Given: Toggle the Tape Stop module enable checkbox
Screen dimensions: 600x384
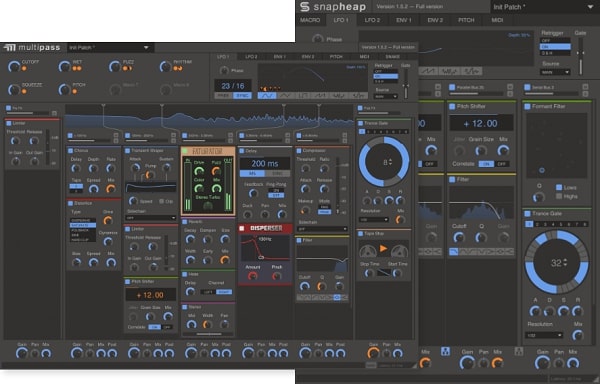Looking at the screenshot, I should (360, 233).
